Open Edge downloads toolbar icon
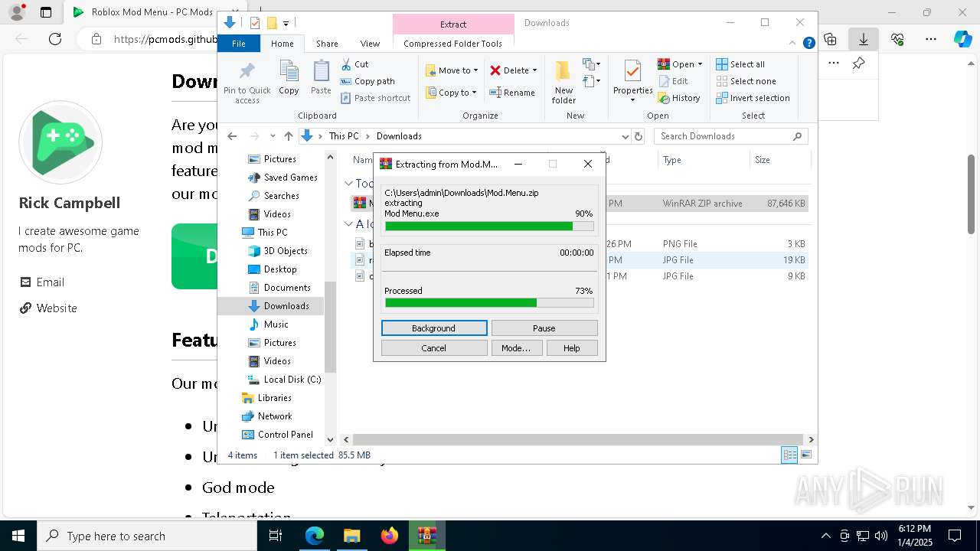Screen dimensions: 980x551 click(x=864, y=39)
